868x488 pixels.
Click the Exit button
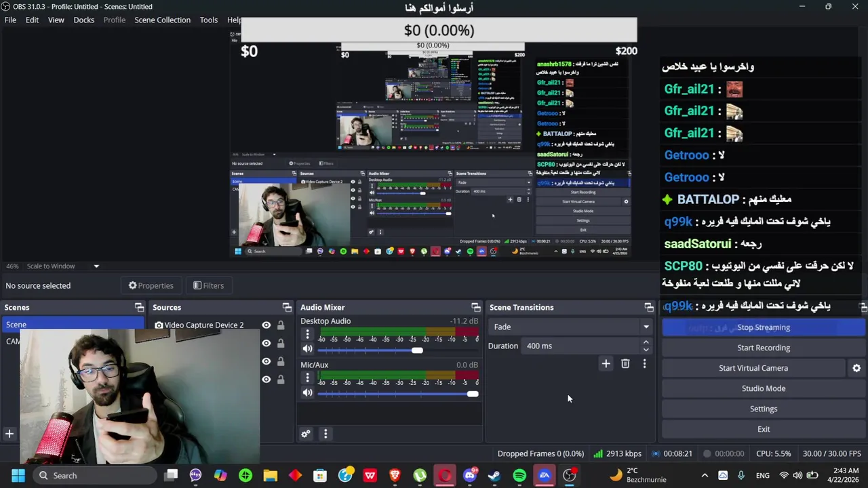[x=763, y=429]
